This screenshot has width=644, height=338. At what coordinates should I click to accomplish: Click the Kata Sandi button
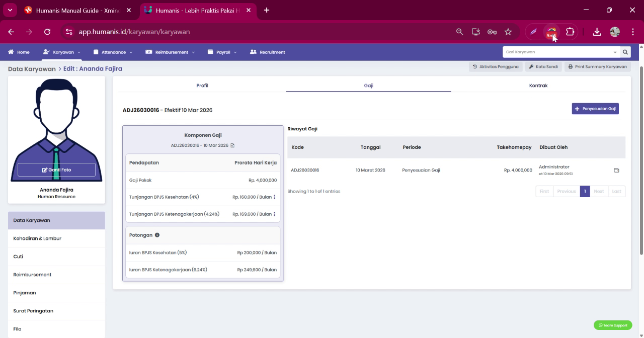[x=543, y=66]
